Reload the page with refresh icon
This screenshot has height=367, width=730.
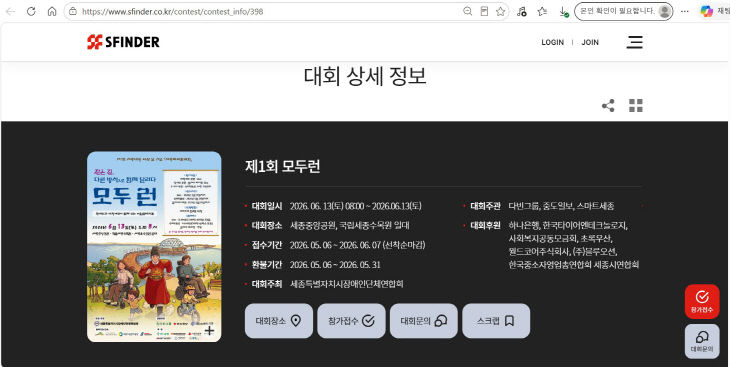click(x=31, y=12)
